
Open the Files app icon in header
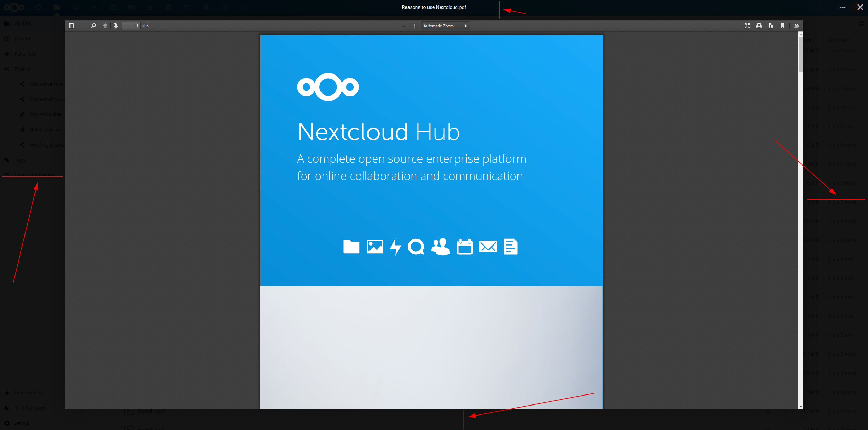pyautogui.click(x=57, y=7)
